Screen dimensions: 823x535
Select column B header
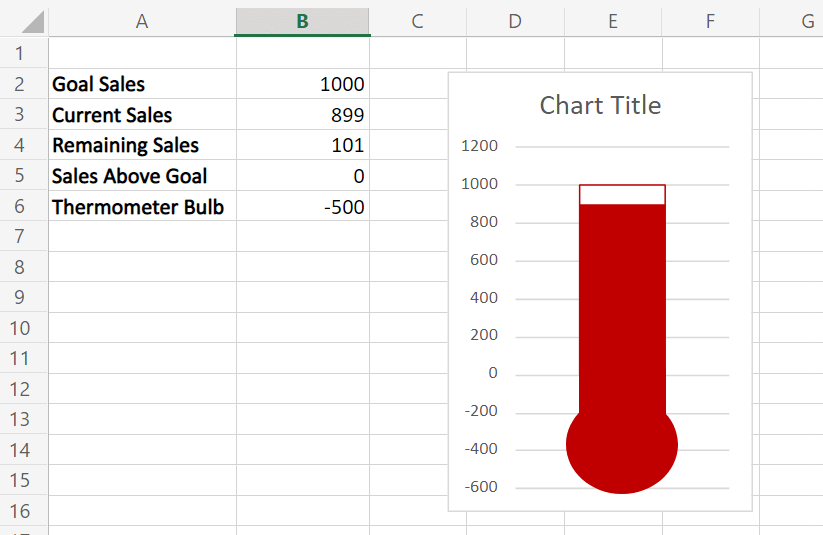tap(302, 21)
